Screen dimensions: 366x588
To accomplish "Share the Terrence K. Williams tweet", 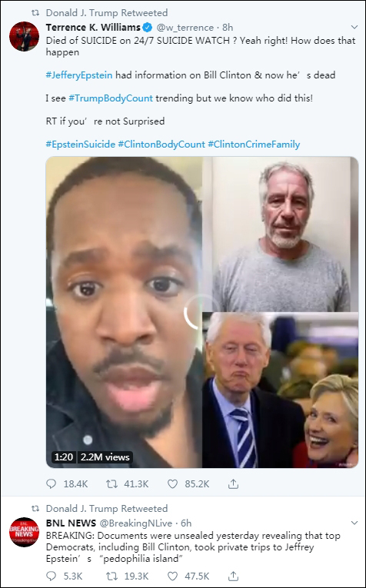I will [233, 484].
